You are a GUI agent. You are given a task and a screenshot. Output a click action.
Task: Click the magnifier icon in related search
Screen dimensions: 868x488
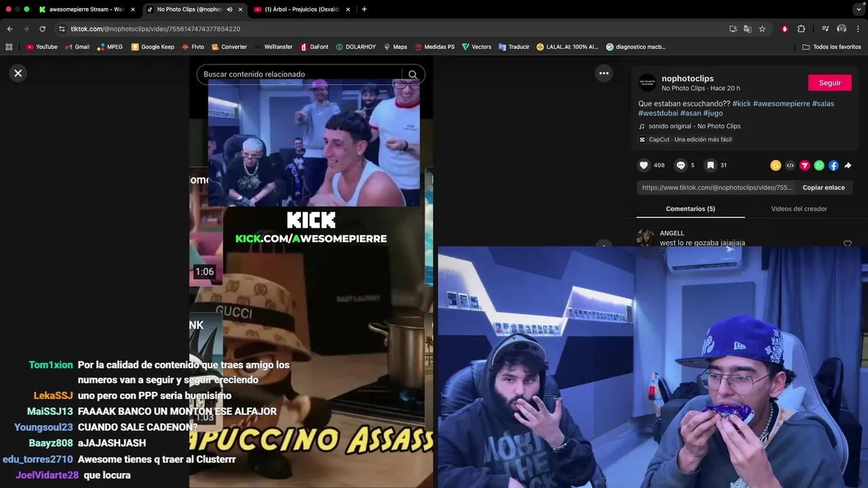coord(412,75)
